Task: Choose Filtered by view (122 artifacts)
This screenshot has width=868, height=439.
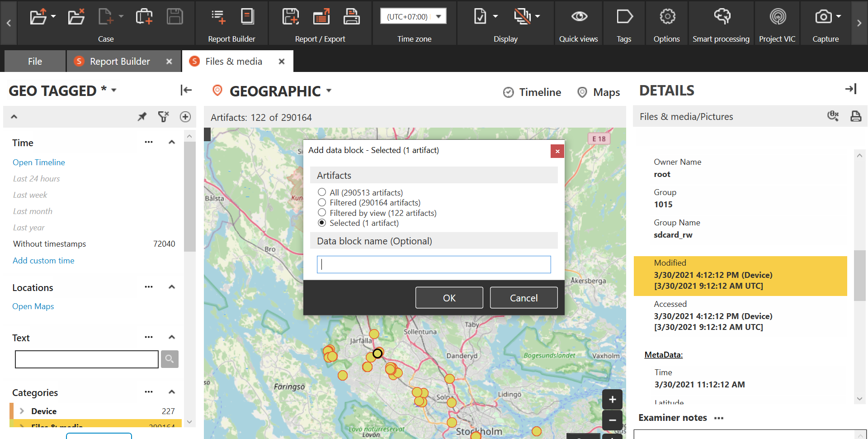Action: pos(321,213)
